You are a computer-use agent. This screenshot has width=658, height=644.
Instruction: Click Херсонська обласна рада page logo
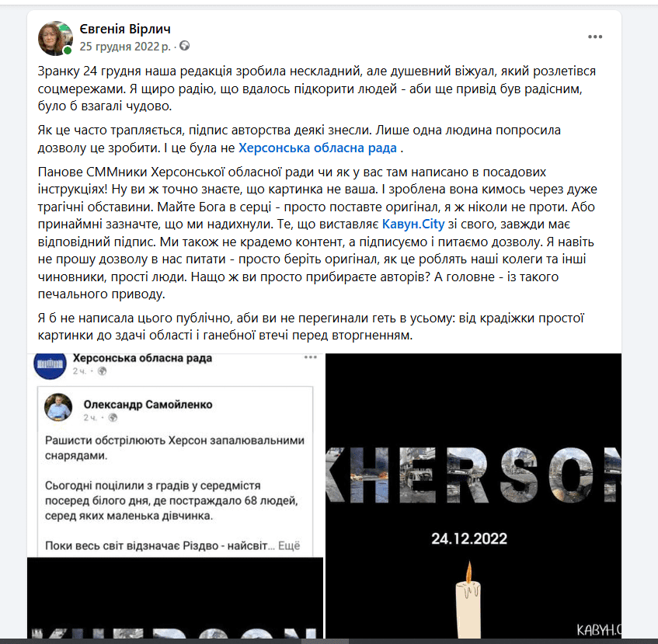(x=50, y=365)
